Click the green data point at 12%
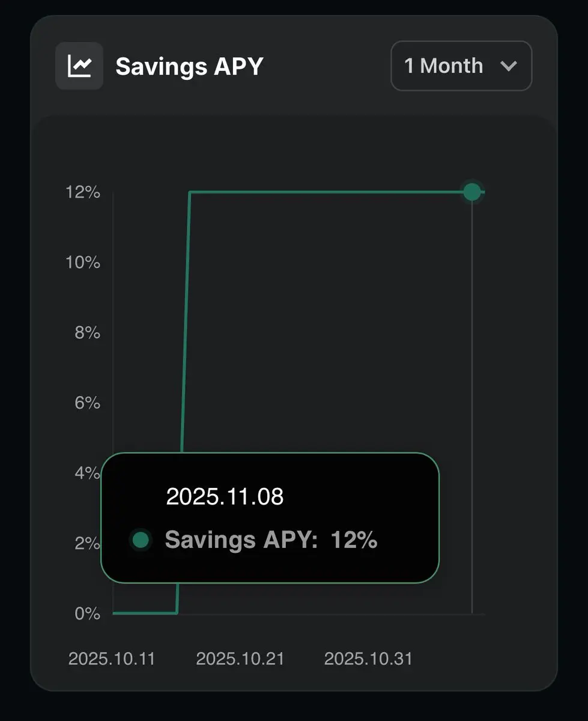This screenshot has width=588, height=721. pyautogui.click(x=472, y=192)
